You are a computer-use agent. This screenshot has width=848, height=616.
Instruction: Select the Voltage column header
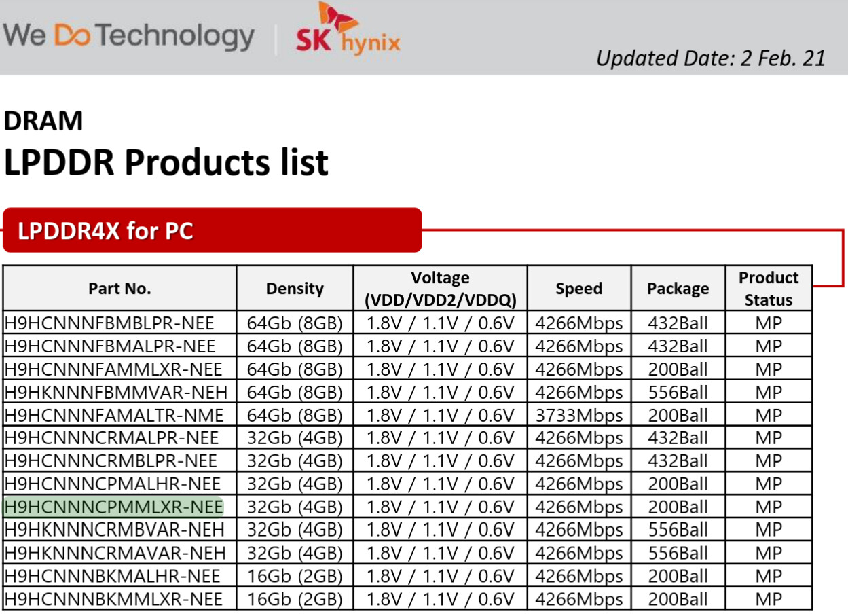(440, 289)
